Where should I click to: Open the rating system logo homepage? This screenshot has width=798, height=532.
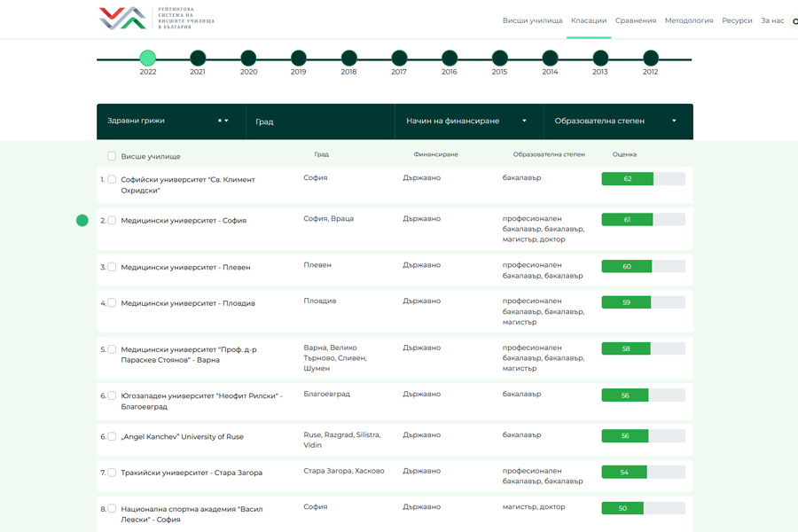point(157,19)
